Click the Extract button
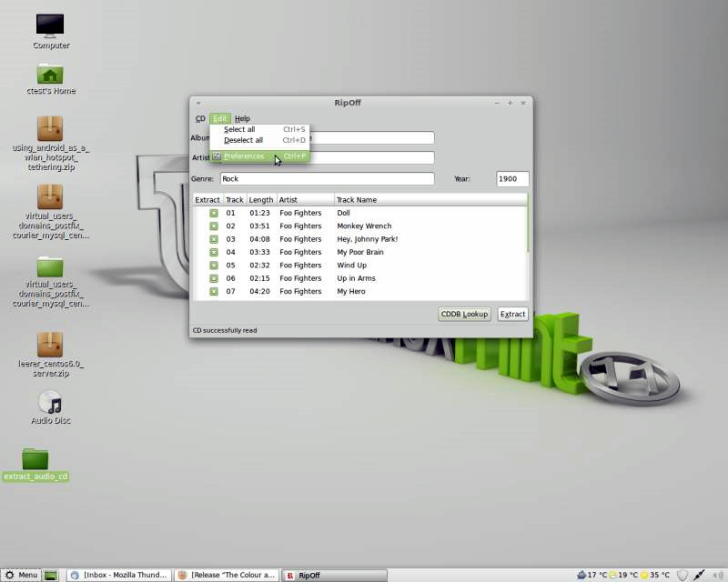 [x=512, y=314]
